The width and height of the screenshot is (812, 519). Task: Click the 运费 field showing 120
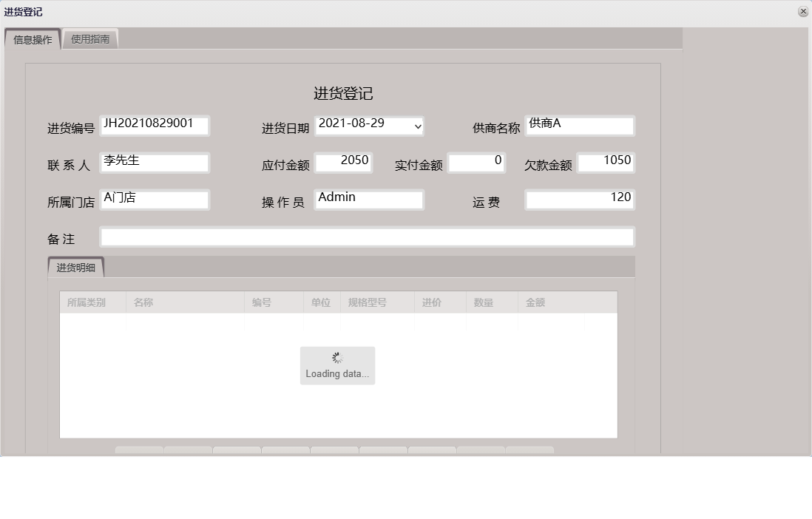579,198
